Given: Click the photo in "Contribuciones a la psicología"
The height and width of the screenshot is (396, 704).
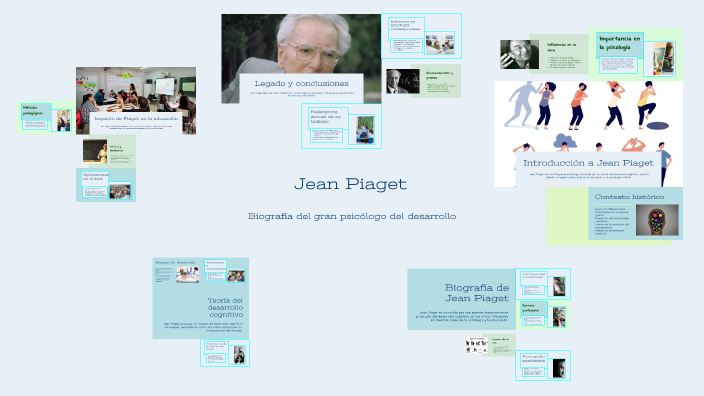Looking at the screenshot, I should pos(559,286).
